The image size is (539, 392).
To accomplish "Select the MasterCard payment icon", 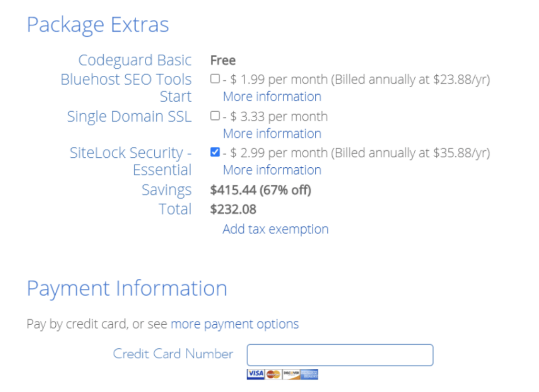I will click(x=273, y=374).
